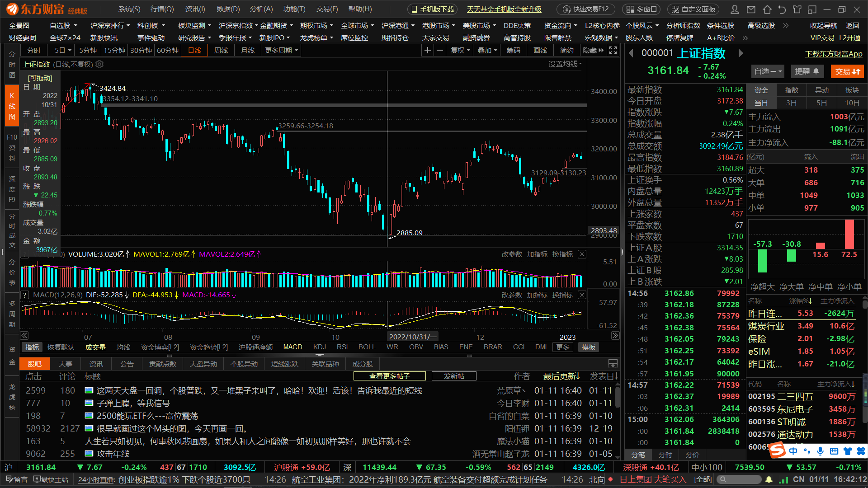868x488 pixels.
Task: Open MACD help question mark icon
Action: (x=25, y=295)
